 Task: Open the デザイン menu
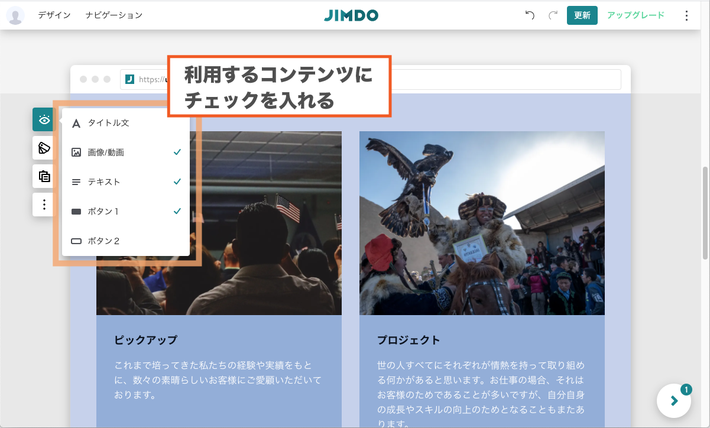point(54,15)
